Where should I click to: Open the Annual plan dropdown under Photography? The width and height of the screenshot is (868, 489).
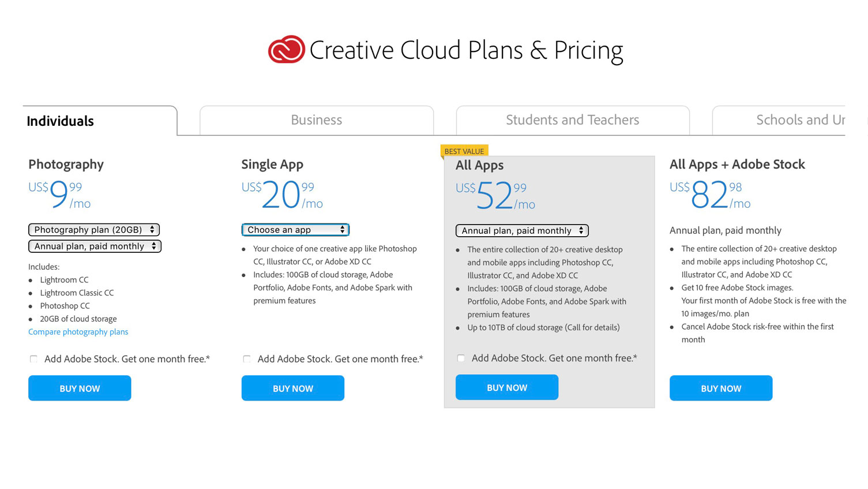(95, 247)
